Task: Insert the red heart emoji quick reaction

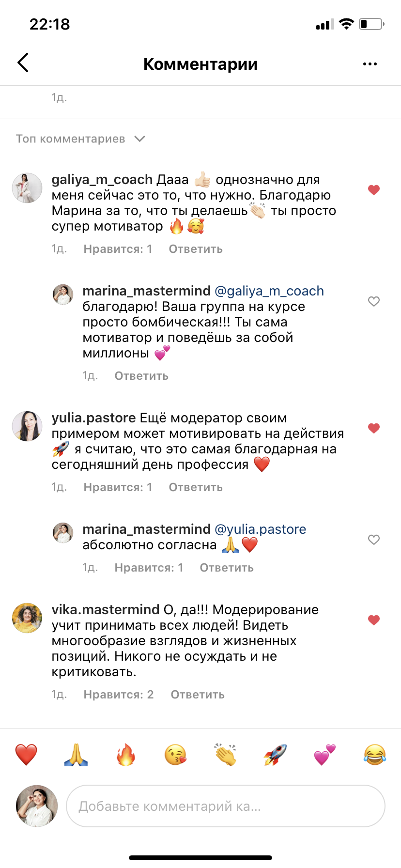Action: click(x=26, y=755)
